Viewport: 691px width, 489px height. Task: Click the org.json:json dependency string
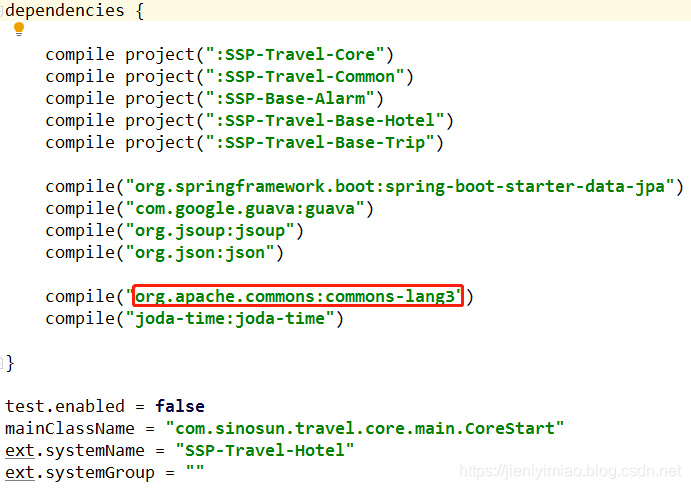pyautogui.click(x=200, y=253)
